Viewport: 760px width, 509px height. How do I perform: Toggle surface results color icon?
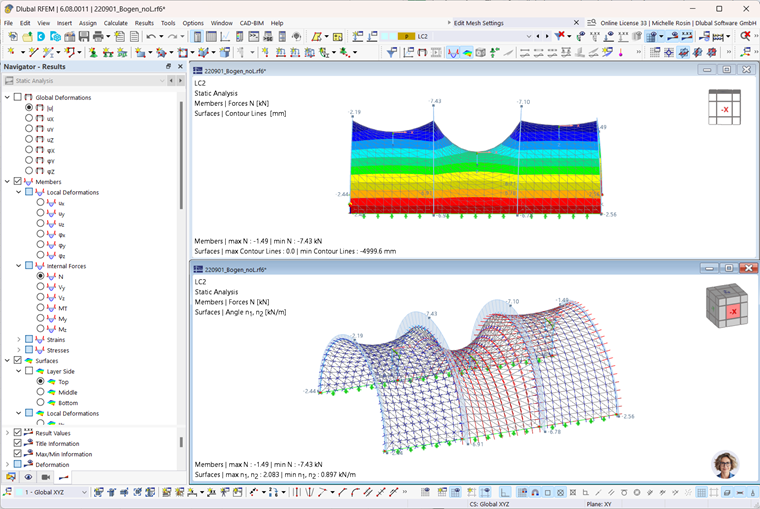tap(467, 52)
